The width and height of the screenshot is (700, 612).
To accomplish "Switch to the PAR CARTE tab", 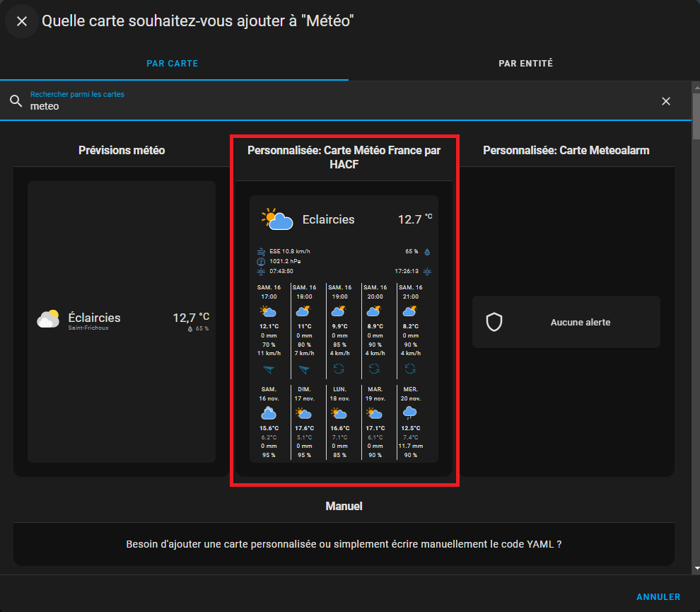I will click(173, 64).
